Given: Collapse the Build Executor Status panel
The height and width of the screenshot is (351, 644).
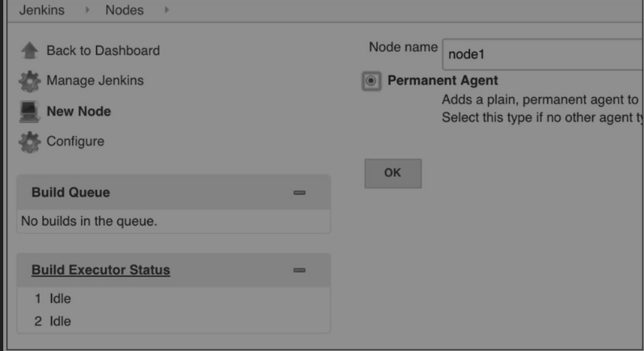Looking at the screenshot, I should click(x=299, y=270).
